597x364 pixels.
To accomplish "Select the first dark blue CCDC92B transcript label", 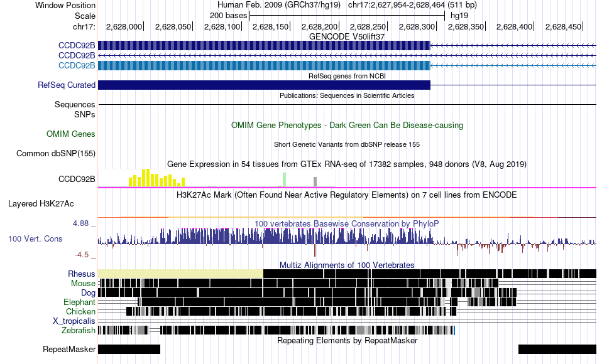I will pos(77,45).
